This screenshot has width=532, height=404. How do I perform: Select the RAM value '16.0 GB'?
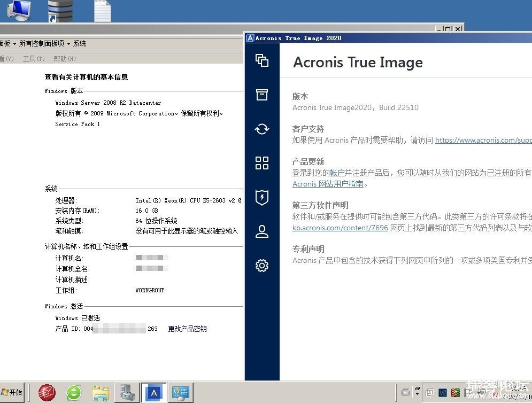(147, 211)
